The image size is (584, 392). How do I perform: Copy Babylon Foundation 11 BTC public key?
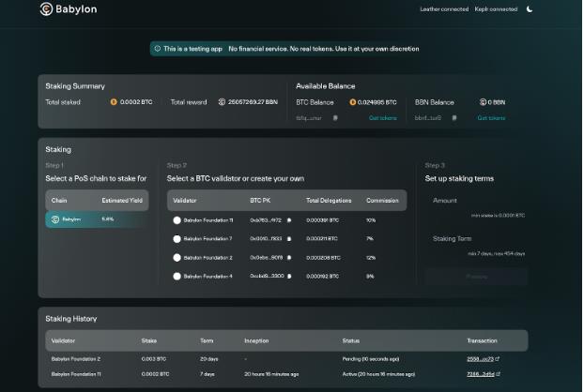click(289, 220)
